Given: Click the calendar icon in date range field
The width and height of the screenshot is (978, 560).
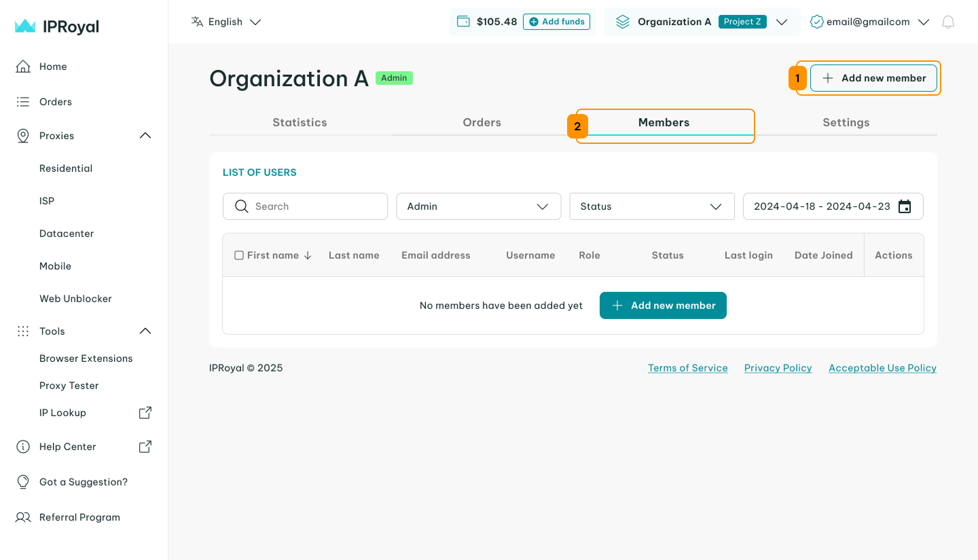Looking at the screenshot, I should click(905, 206).
